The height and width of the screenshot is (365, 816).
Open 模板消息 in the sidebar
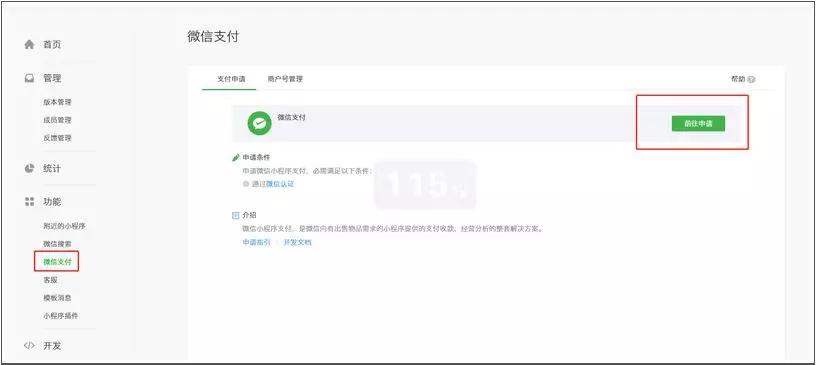tap(57, 298)
